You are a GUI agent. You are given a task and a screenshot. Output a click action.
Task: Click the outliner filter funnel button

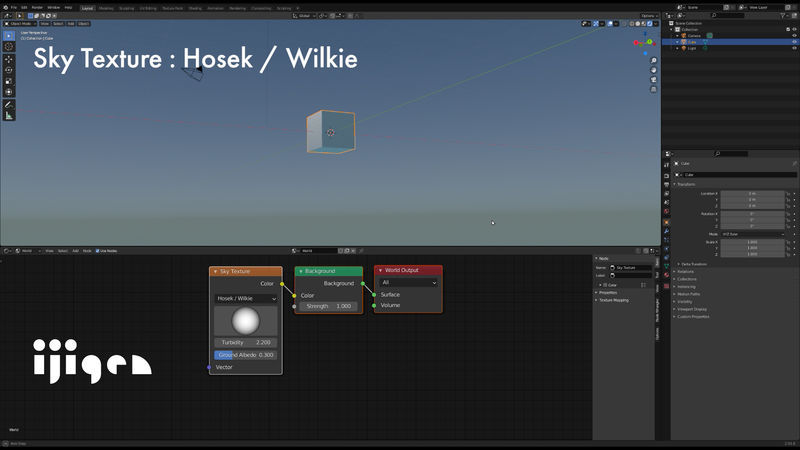point(783,16)
